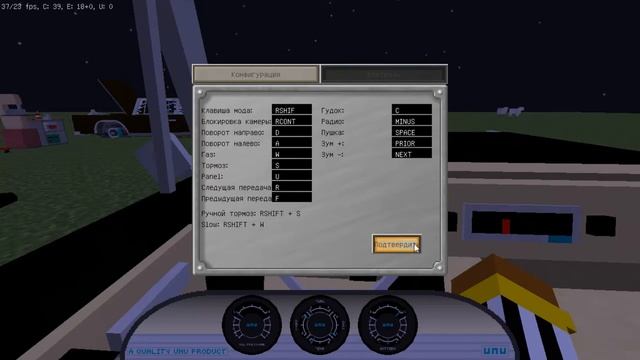This screenshot has width=640, height=360.
Task: Click the Поворот направо label
Action: (x=233, y=133)
